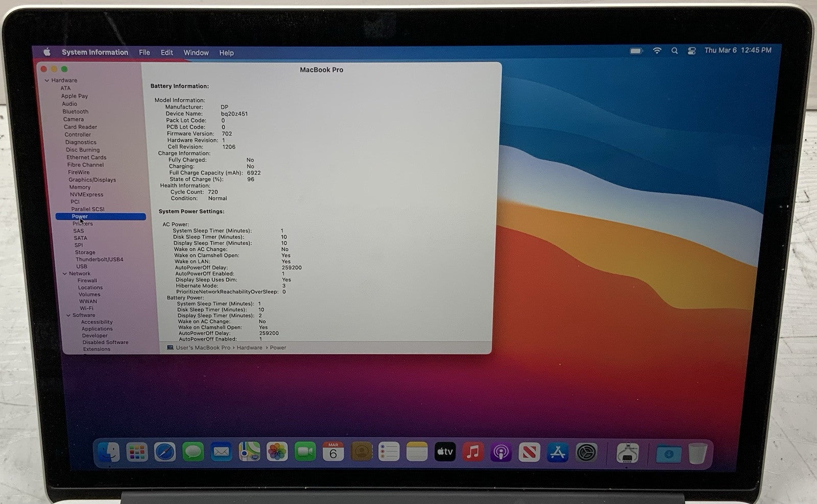
Task: Open Contacts app in Dock
Action: coord(361,452)
